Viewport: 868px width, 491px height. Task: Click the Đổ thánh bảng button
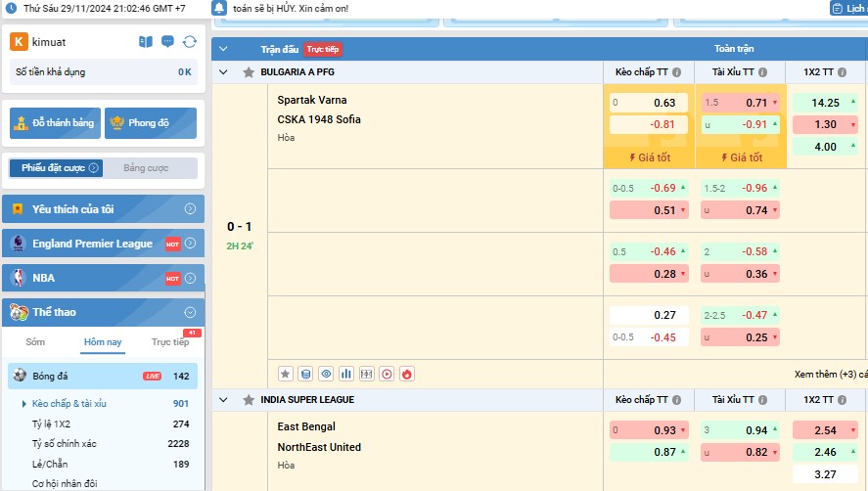(x=54, y=123)
